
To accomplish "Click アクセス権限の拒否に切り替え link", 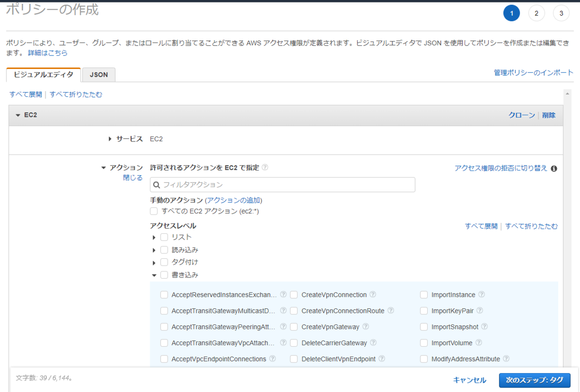I will point(501,168).
